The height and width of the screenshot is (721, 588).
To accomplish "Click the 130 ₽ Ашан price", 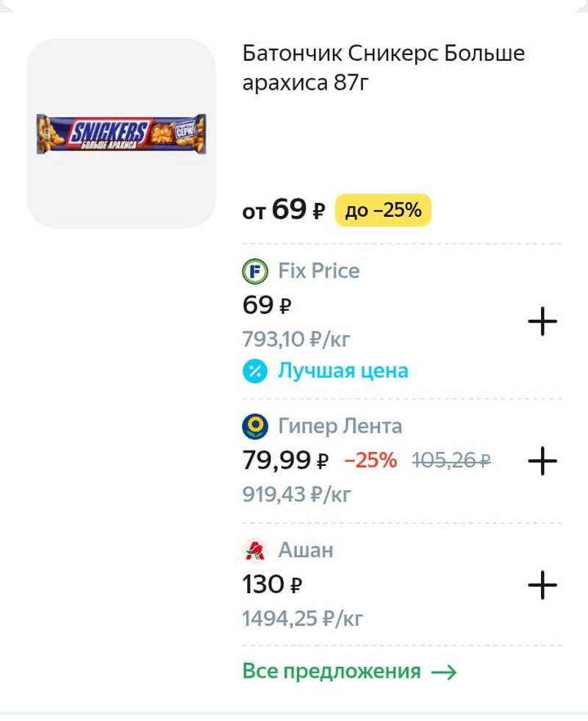I will point(272,585).
